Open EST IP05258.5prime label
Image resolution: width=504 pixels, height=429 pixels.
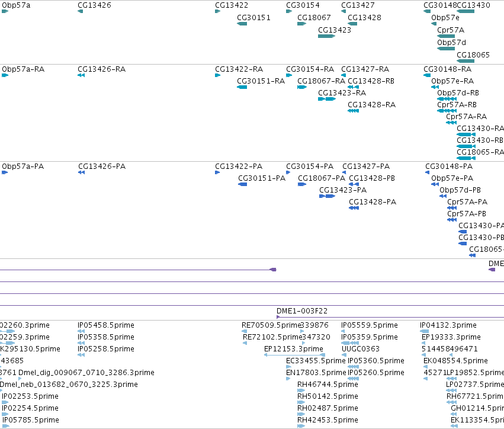pyautogui.click(x=106, y=349)
